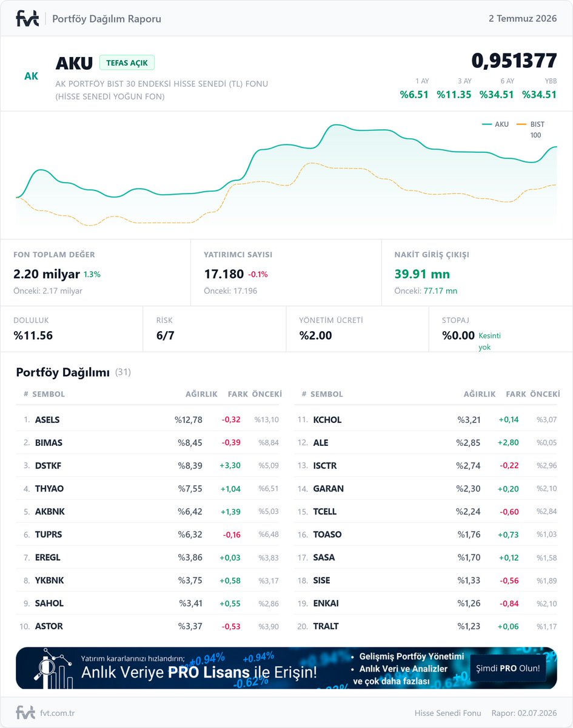Image resolution: width=573 pixels, height=728 pixels.
Task: Click the Portföy Dağılımı section heading
Action: [62, 372]
